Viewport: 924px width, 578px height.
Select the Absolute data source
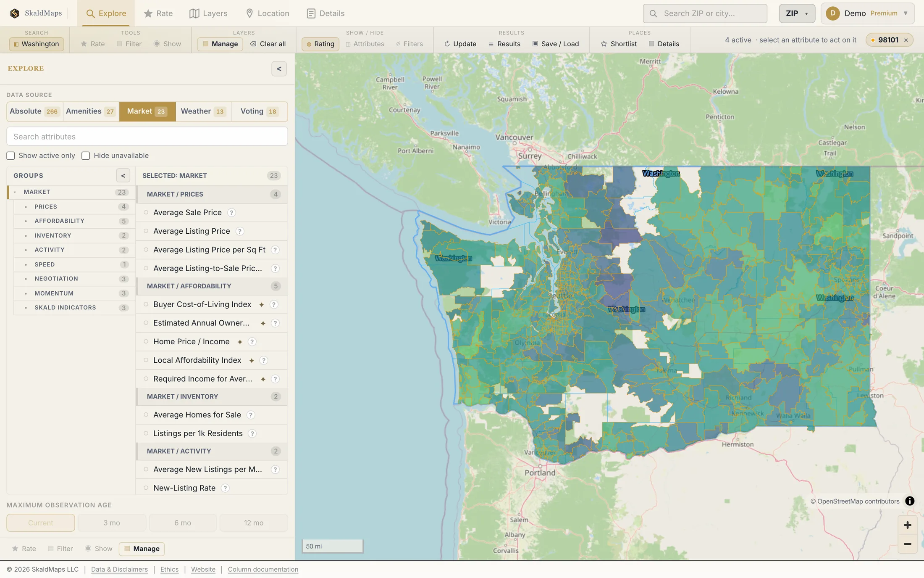click(35, 111)
